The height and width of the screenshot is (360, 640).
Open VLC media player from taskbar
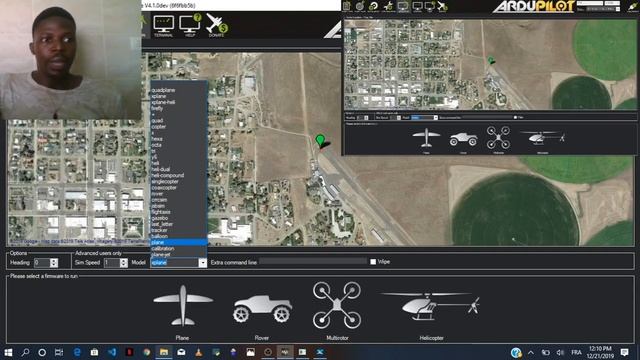coord(199,352)
